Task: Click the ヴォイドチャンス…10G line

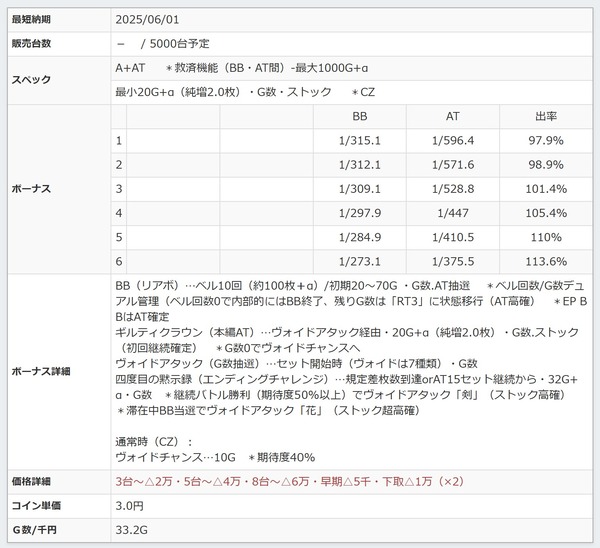Action: [215, 458]
